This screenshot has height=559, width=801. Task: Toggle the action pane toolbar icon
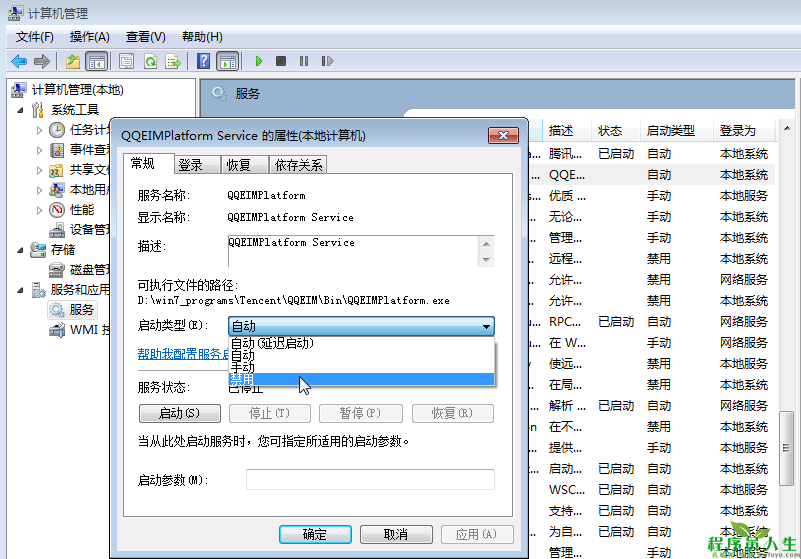pyautogui.click(x=228, y=62)
